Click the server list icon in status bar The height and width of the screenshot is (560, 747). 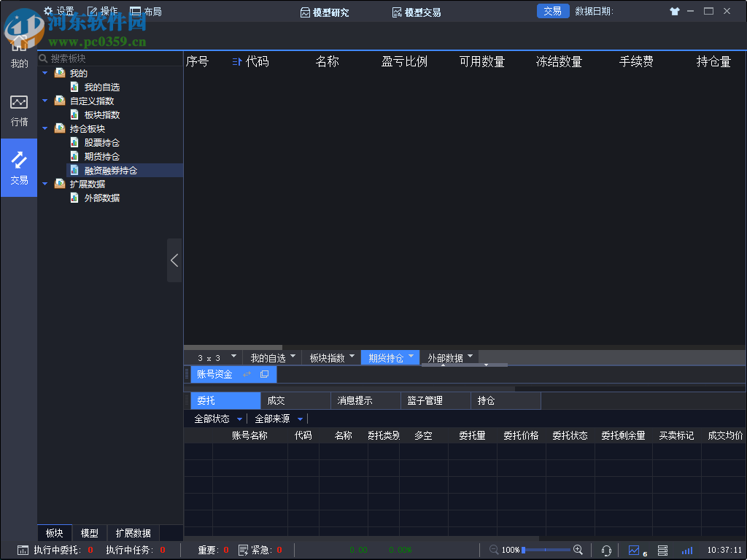[x=662, y=550]
